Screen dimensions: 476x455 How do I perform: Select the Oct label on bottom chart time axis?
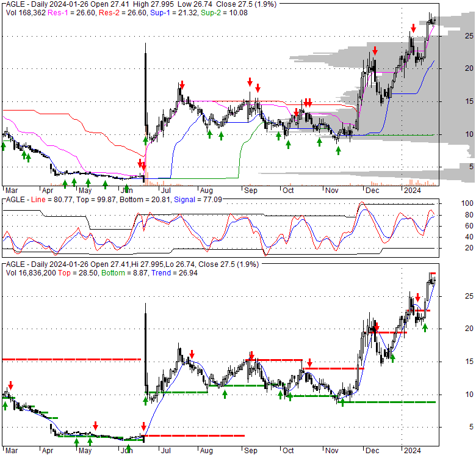[x=288, y=451]
